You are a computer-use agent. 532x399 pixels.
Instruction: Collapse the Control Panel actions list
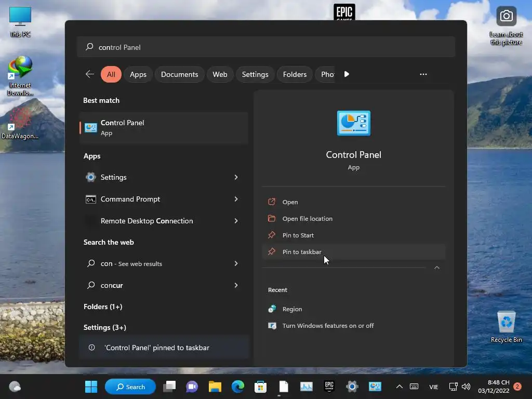coord(436,268)
